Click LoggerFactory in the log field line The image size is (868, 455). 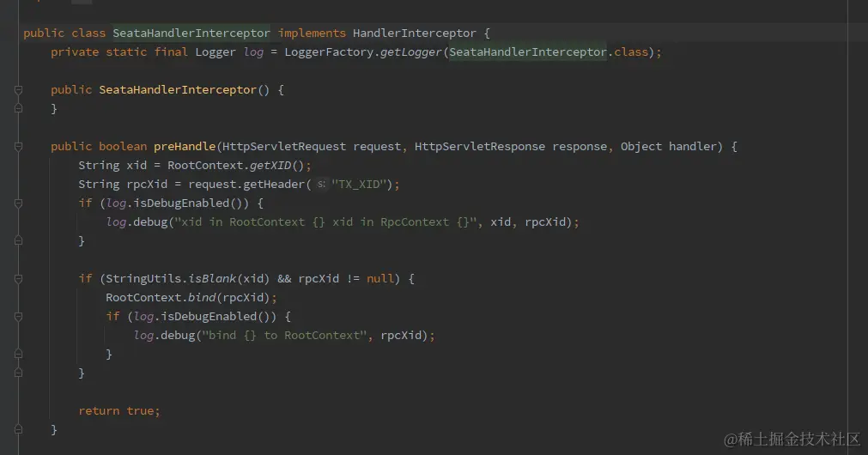(329, 52)
